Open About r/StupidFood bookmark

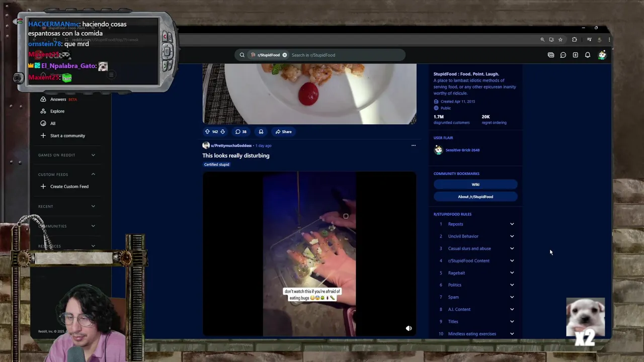click(x=475, y=197)
